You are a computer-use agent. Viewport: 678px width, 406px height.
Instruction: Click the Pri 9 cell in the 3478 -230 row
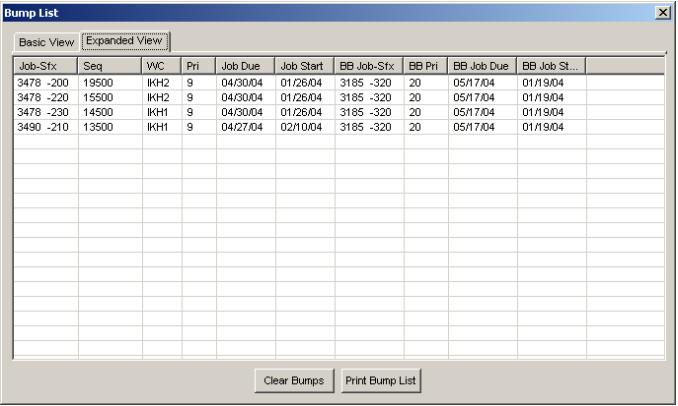[x=199, y=112]
